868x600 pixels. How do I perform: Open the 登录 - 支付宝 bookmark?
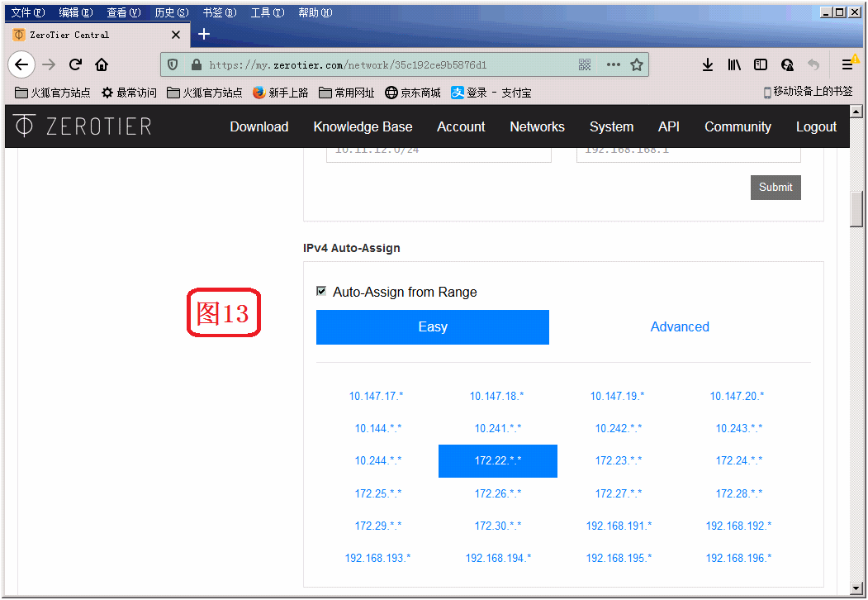pos(491,93)
